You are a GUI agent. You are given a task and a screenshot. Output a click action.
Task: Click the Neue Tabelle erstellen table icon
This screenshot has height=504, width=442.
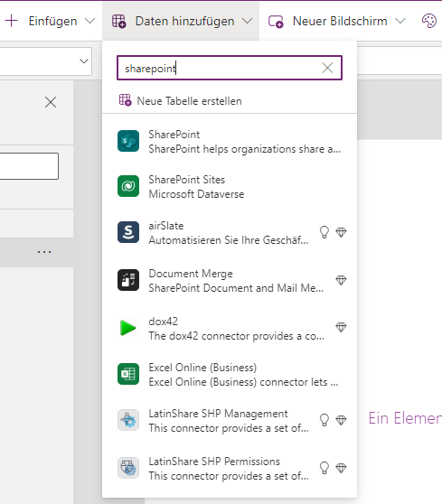point(125,100)
